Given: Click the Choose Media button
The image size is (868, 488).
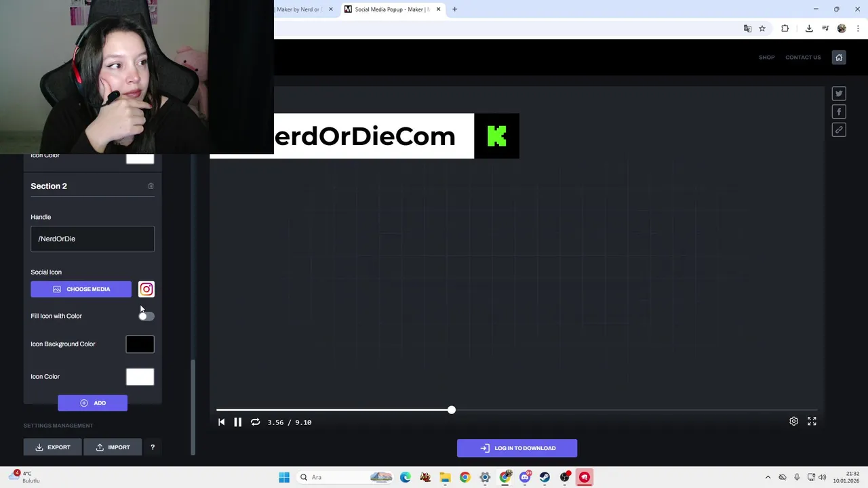Looking at the screenshot, I should [81, 289].
